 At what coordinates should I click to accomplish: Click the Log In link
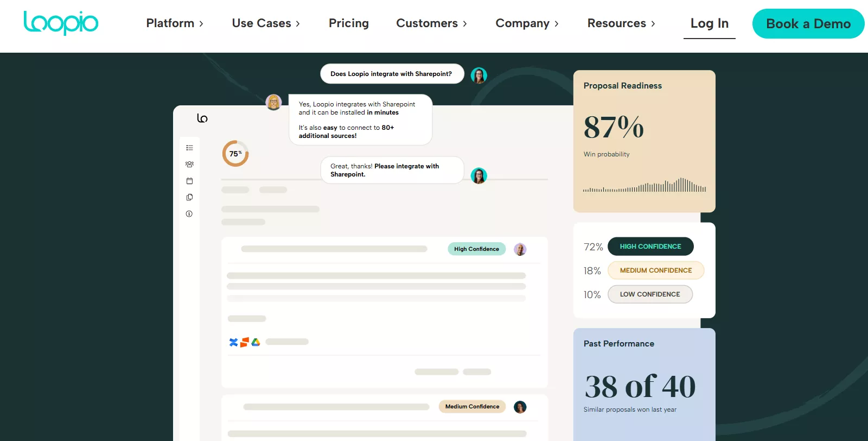(710, 24)
